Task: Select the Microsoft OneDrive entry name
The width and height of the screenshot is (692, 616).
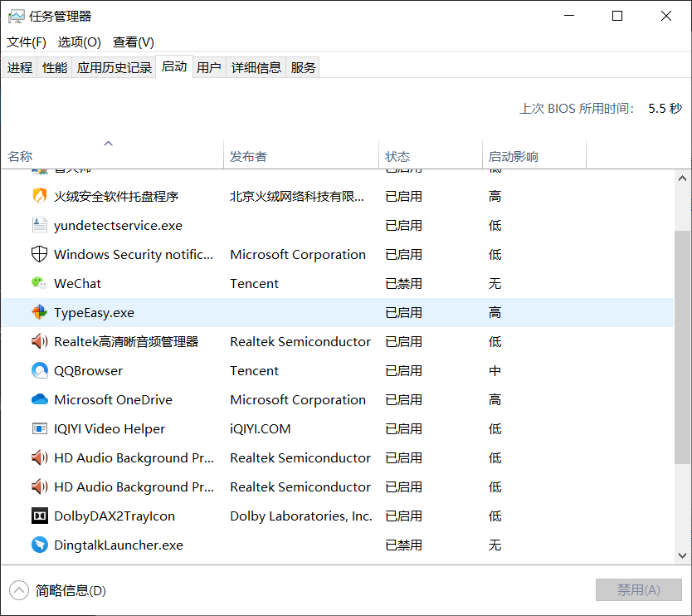Action: tap(113, 399)
